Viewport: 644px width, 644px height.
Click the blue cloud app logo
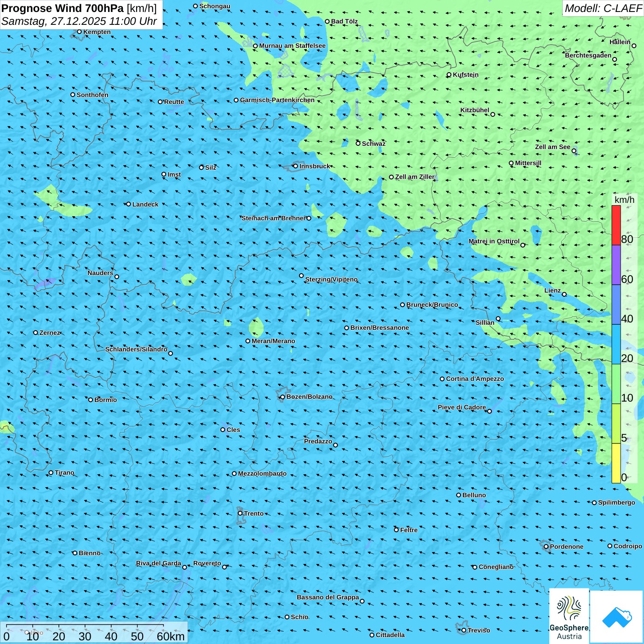(617, 617)
